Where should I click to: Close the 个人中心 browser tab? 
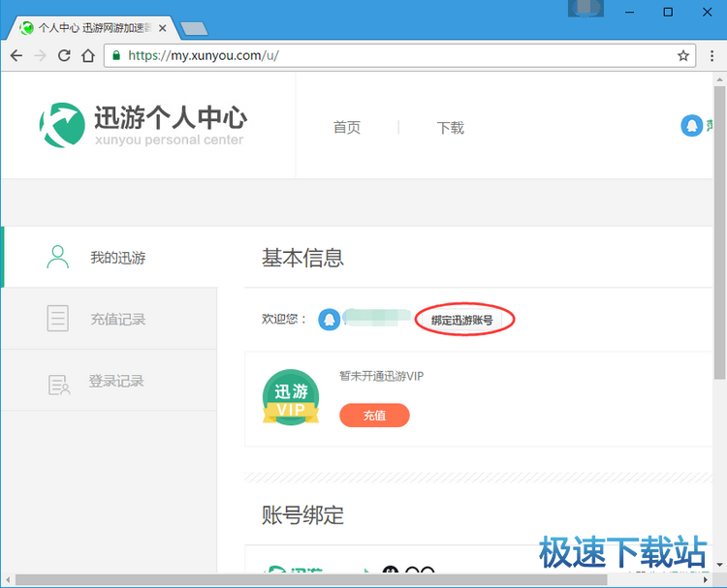pos(162,28)
